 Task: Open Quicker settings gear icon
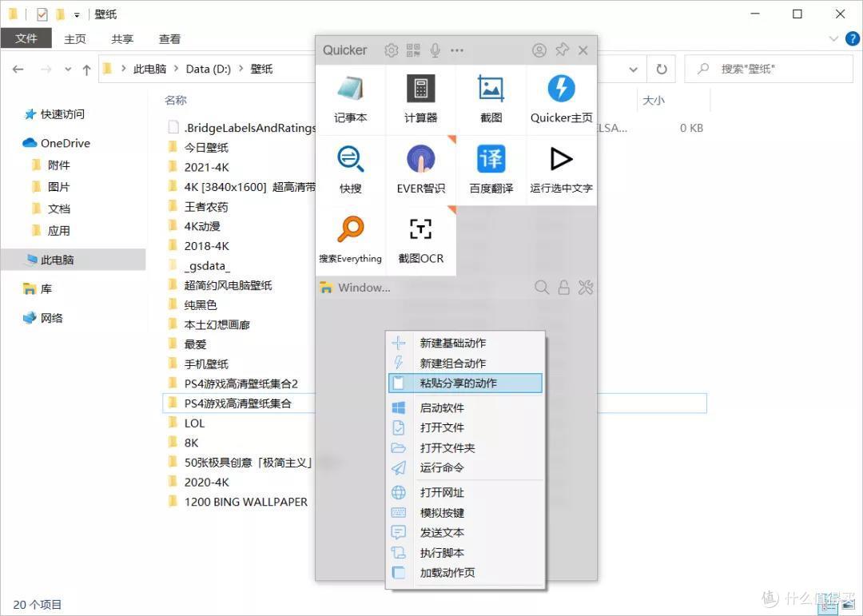[392, 50]
